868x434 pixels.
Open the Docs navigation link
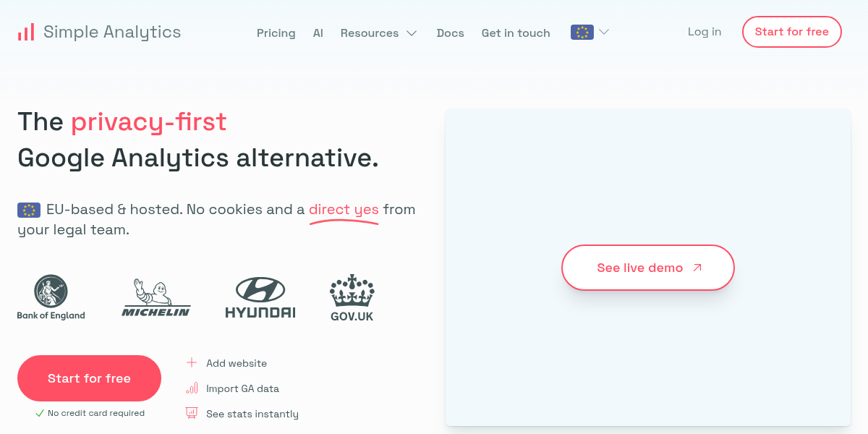point(450,33)
